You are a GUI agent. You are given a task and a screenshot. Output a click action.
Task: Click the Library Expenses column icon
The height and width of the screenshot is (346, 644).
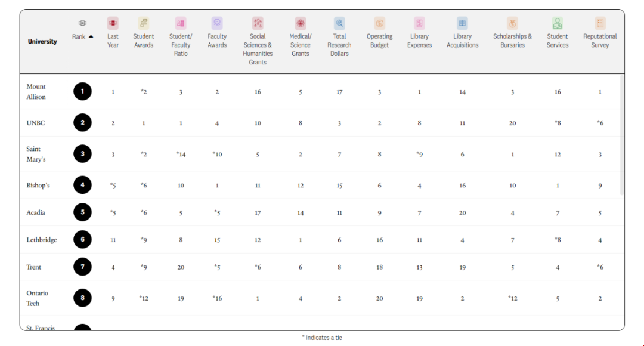[420, 24]
